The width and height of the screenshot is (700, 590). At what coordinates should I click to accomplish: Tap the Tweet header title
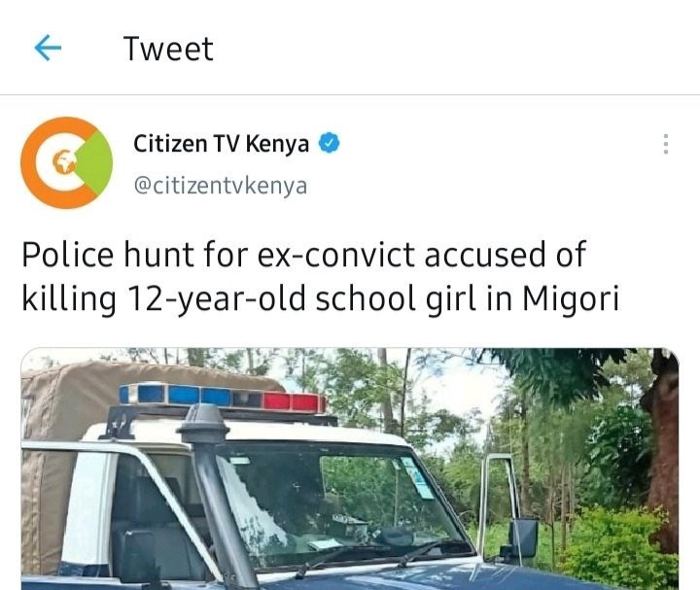168,49
